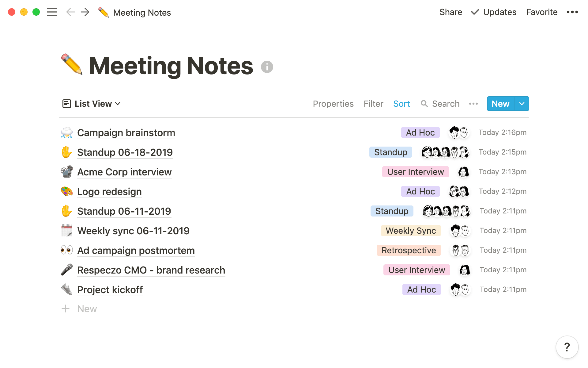
Task: Click the forward navigation arrow
Action: (85, 12)
